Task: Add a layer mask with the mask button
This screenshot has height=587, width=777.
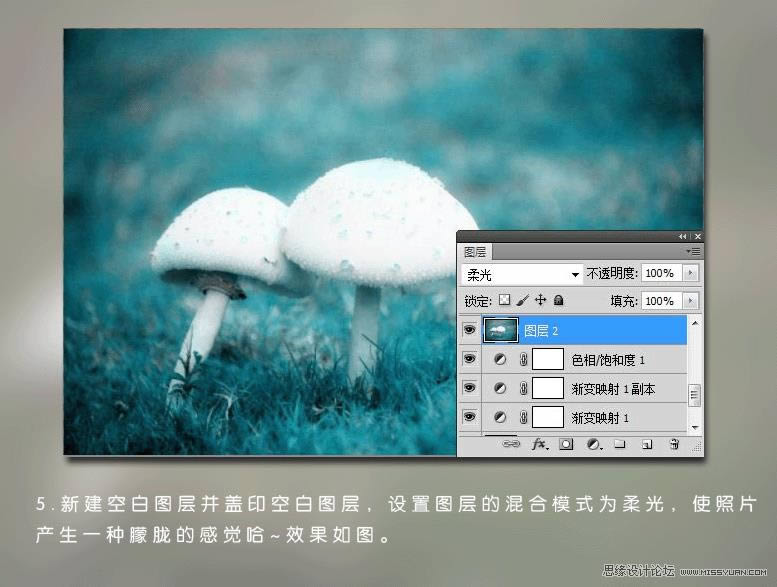Action: tap(566, 444)
